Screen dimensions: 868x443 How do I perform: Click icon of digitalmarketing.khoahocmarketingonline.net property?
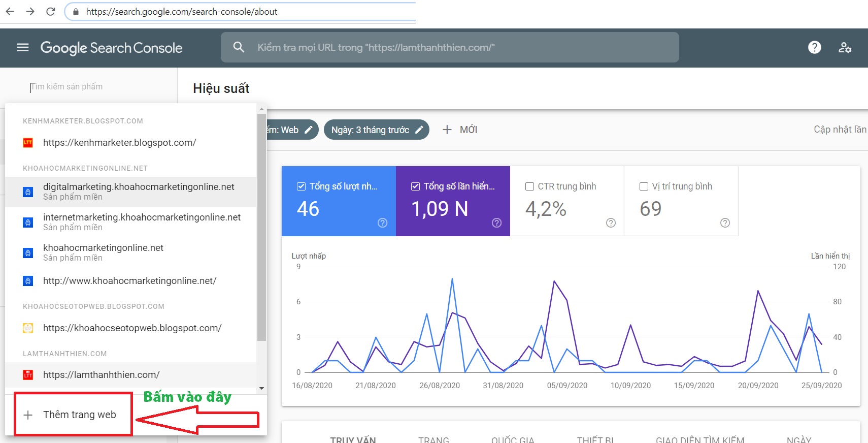pyautogui.click(x=28, y=192)
